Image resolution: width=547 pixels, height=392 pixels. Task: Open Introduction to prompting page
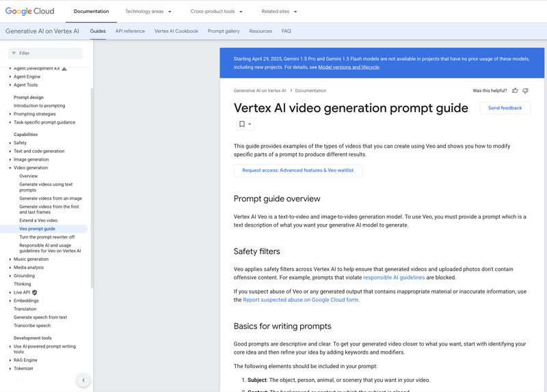tap(40, 106)
